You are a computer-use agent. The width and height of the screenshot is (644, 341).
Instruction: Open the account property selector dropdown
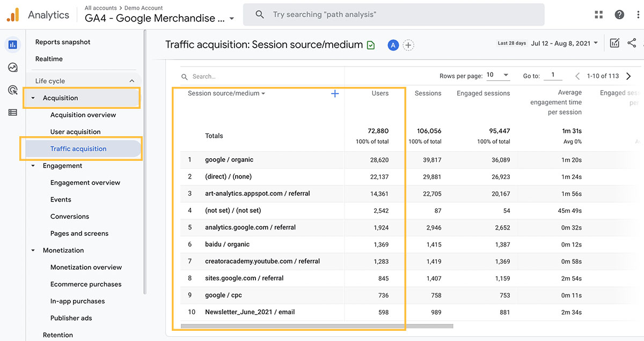click(x=160, y=18)
